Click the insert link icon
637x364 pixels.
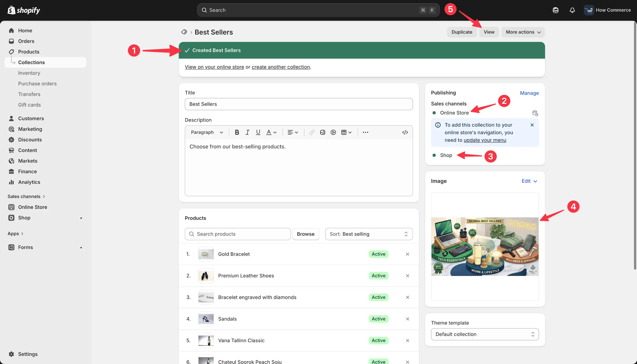312,132
